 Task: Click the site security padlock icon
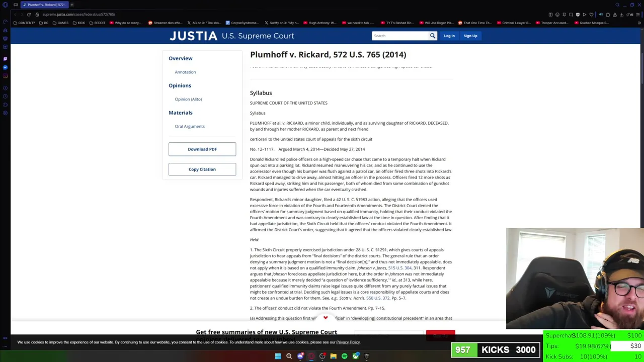tap(38, 15)
